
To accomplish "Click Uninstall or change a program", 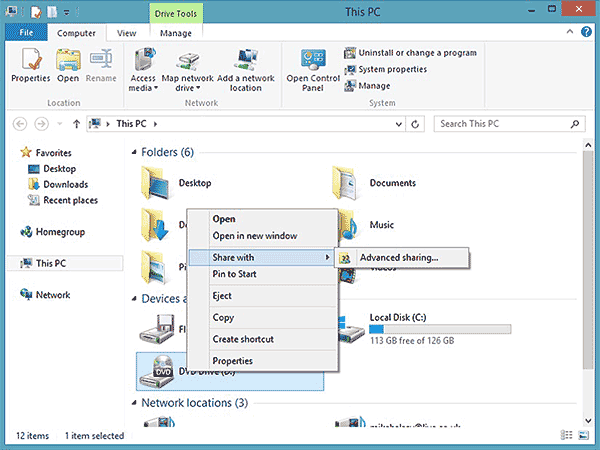I will (410, 53).
